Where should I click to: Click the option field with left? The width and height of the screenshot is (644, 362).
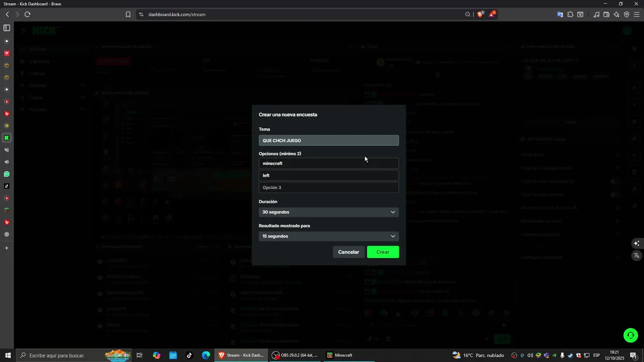[329, 175]
